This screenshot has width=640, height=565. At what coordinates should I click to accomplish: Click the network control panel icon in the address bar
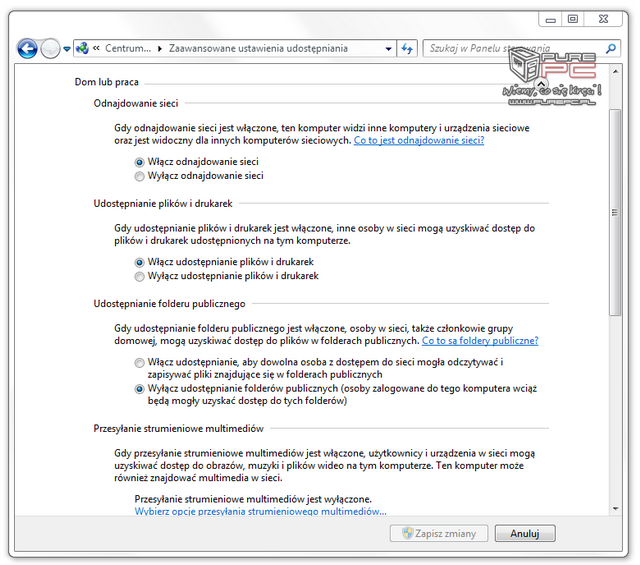point(82,49)
